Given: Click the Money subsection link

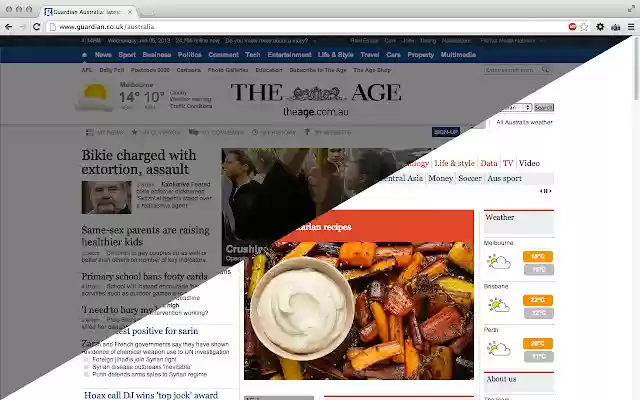Looking at the screenshot, I should [440, 178].
